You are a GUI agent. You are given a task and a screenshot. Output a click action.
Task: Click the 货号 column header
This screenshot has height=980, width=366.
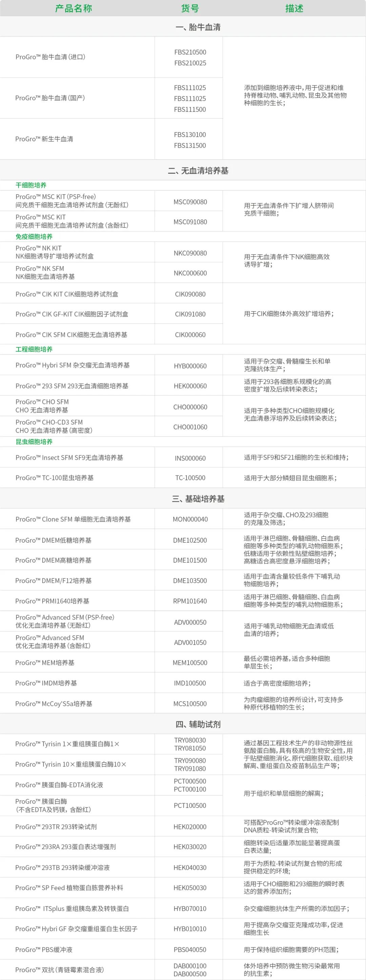coord(190,8)
